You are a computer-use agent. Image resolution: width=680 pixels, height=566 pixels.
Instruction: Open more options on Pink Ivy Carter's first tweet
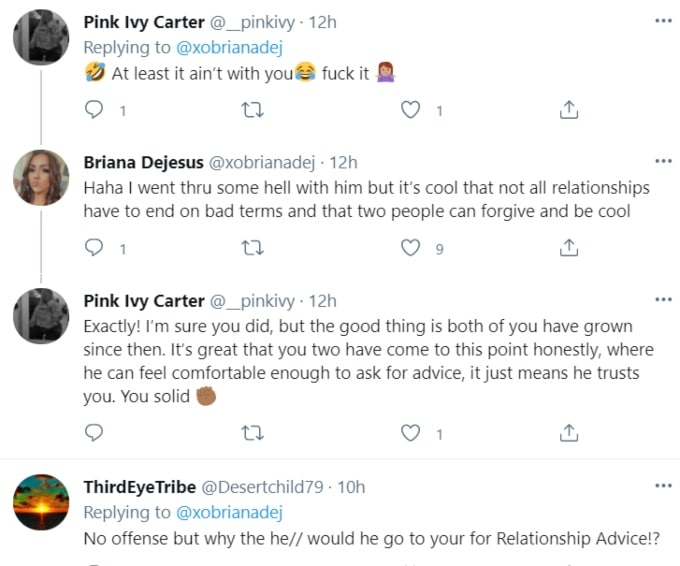[x=663, y=22]
